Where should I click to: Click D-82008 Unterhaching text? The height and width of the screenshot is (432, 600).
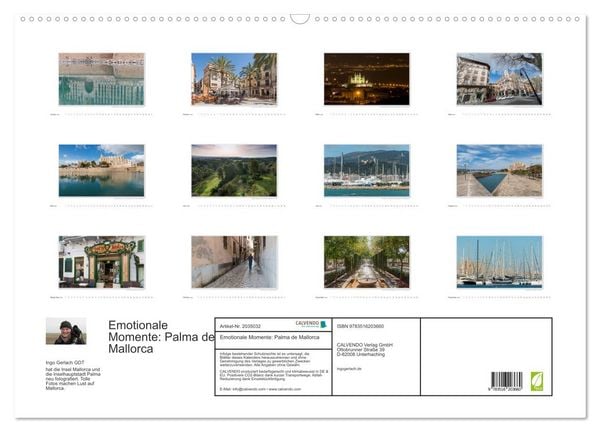tap(360, 354)
